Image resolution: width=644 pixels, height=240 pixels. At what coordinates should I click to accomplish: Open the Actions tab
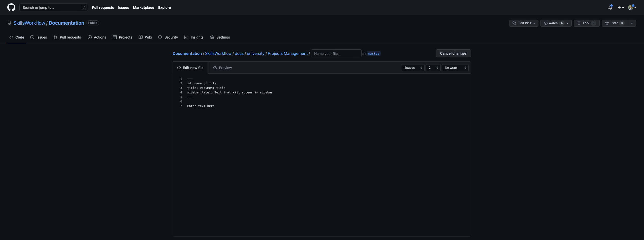click(x=97, y=37)
